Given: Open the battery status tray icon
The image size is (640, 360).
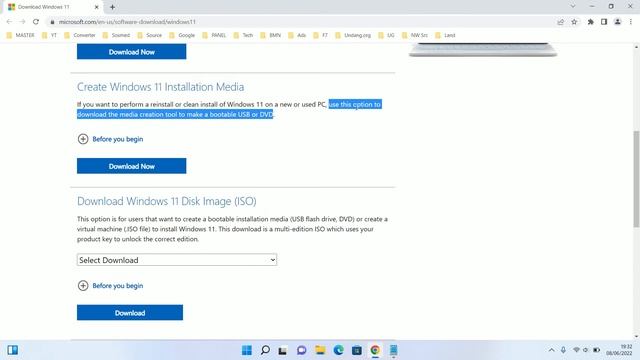Looking at the screenshot, I should [x=596, y=350].
